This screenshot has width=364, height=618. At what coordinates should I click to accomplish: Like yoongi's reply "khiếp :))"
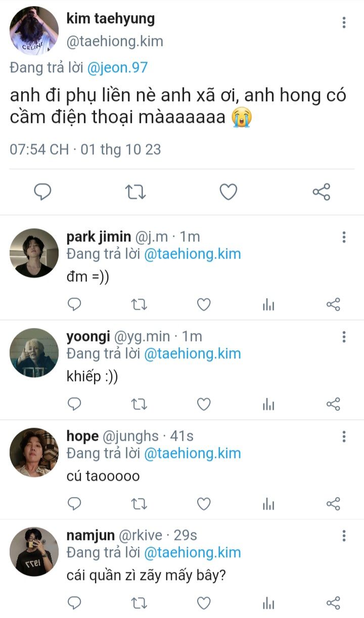(x=204, y=404)
